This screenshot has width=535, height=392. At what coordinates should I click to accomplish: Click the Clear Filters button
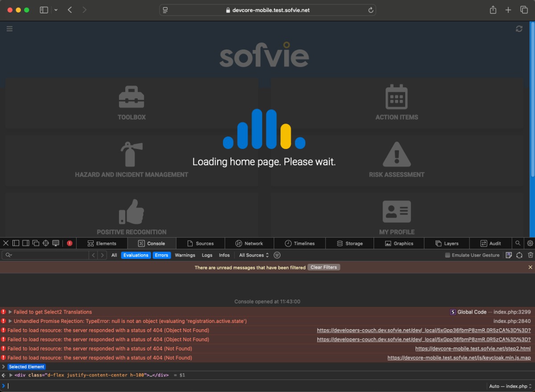tap(324, 267)
